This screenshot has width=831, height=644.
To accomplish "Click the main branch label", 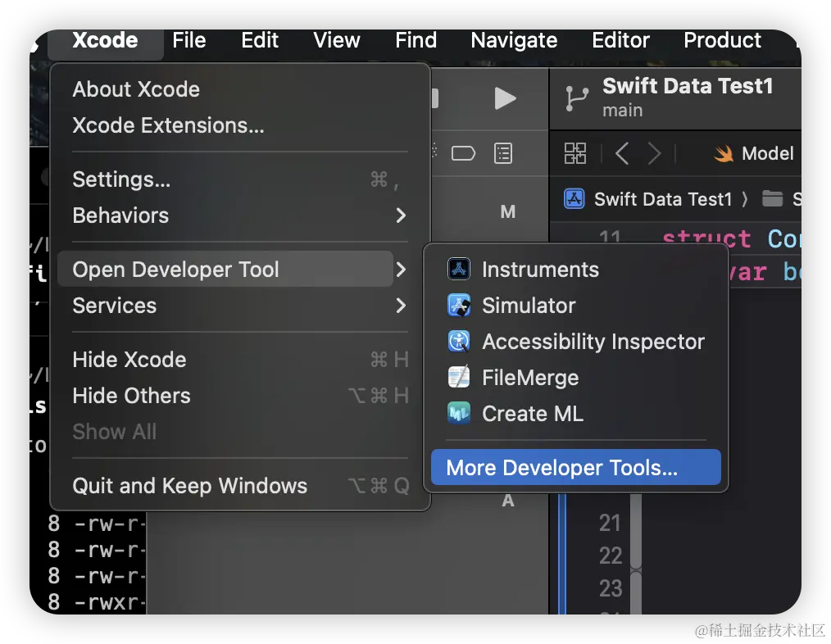I will (x=622, y=111).
